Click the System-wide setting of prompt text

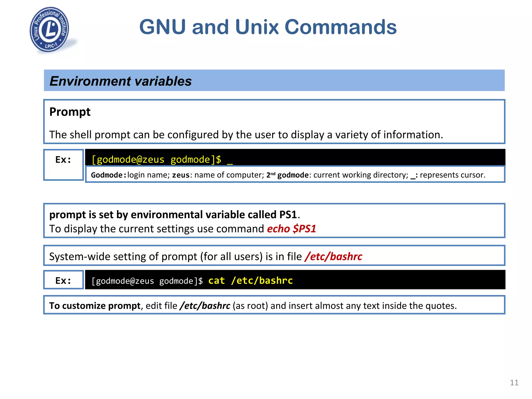click(175, 257)
